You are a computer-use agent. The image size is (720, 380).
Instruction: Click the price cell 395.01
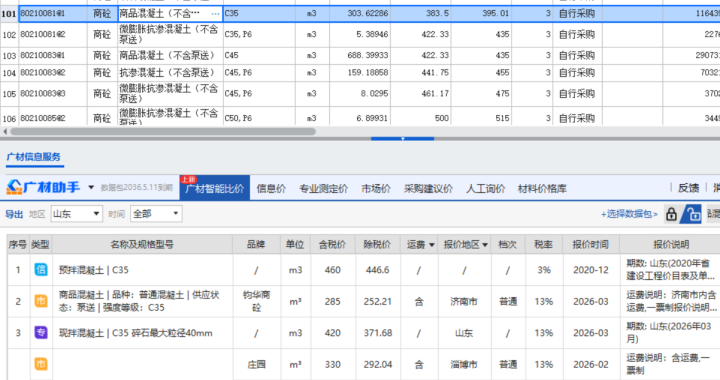pos(481,14)
